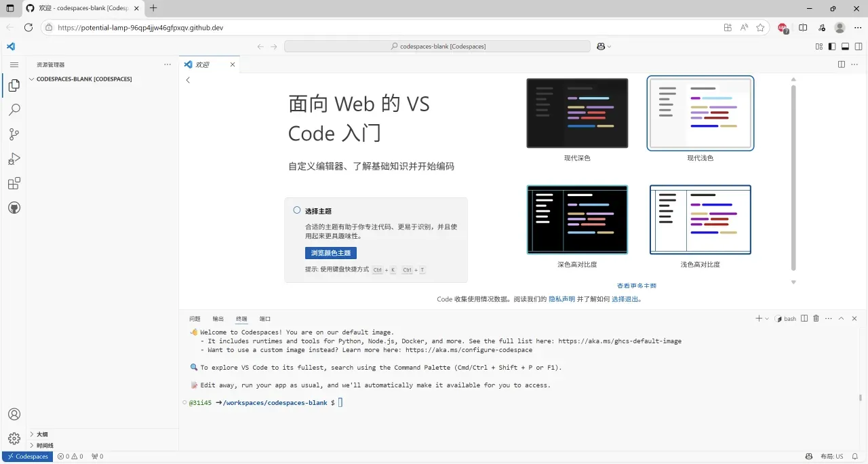Open a new browser tab
This screenshot has height=464, width=868.
[x=153, y=8]
